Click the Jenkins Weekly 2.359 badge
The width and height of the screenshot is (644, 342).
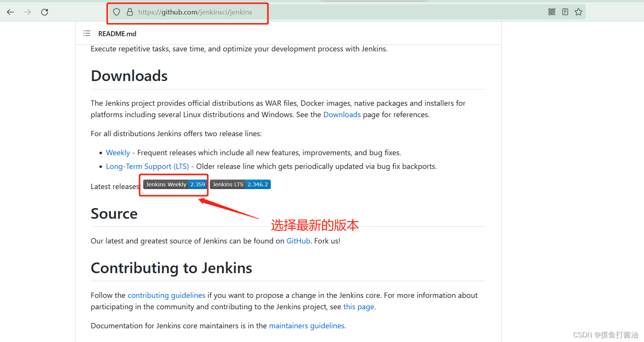(175, 185)
